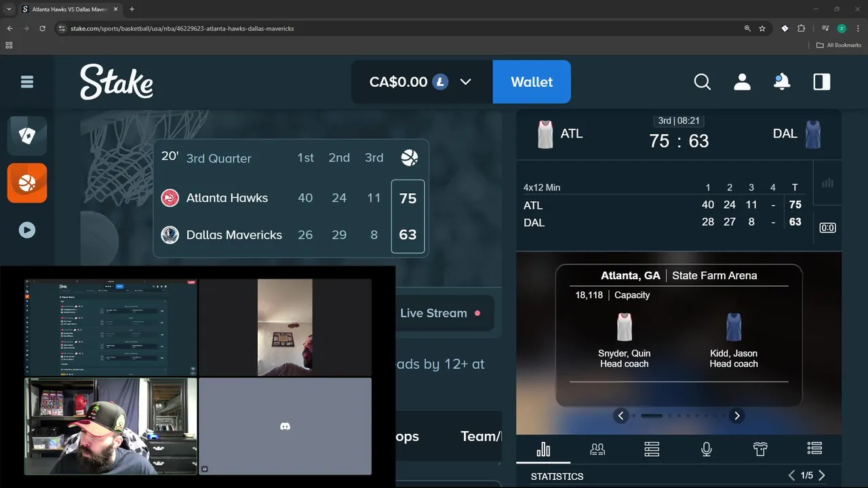Select the Statistics bar chart tab
This screenshot has width=868, height=488.
543,449
